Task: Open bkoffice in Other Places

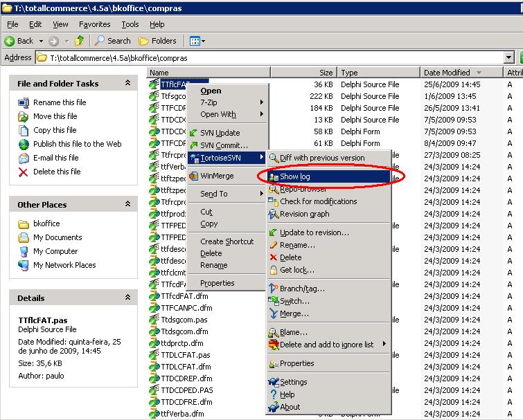Action: pos(46,223)
